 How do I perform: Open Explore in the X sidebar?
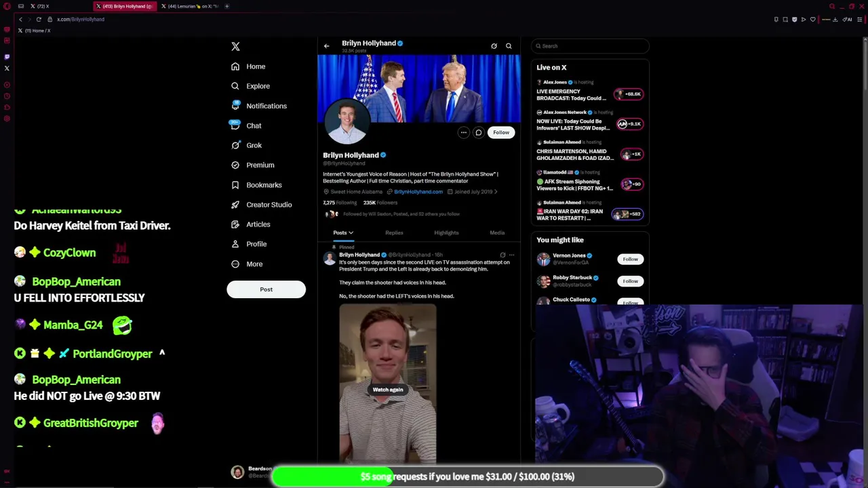tap(250, 86)
